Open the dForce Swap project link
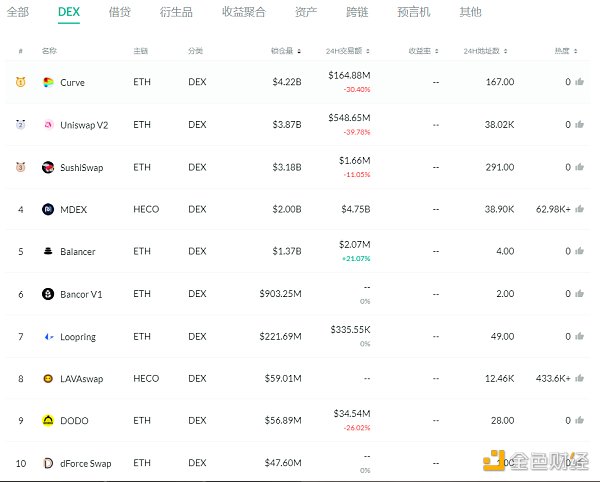Viewport: 600px width, 482px height. coord(86,463)
